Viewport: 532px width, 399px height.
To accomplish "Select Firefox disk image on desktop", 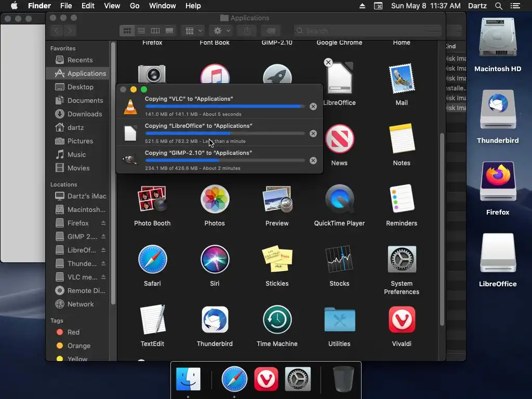I will 498,181.
